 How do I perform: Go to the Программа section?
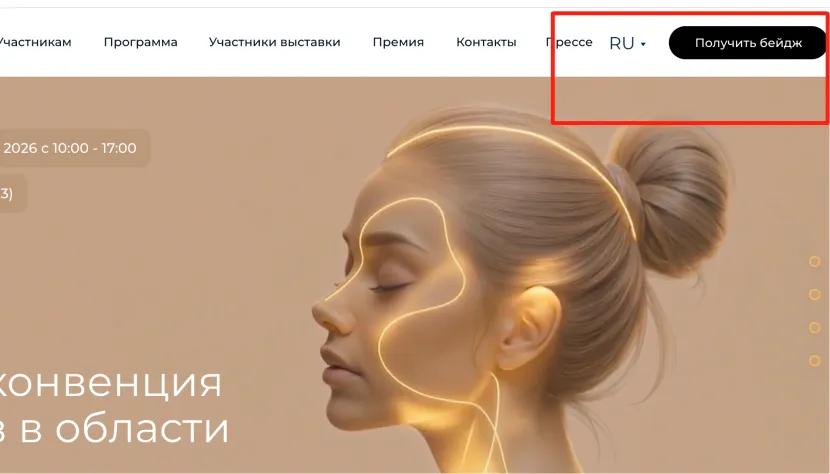coord(140,42)
